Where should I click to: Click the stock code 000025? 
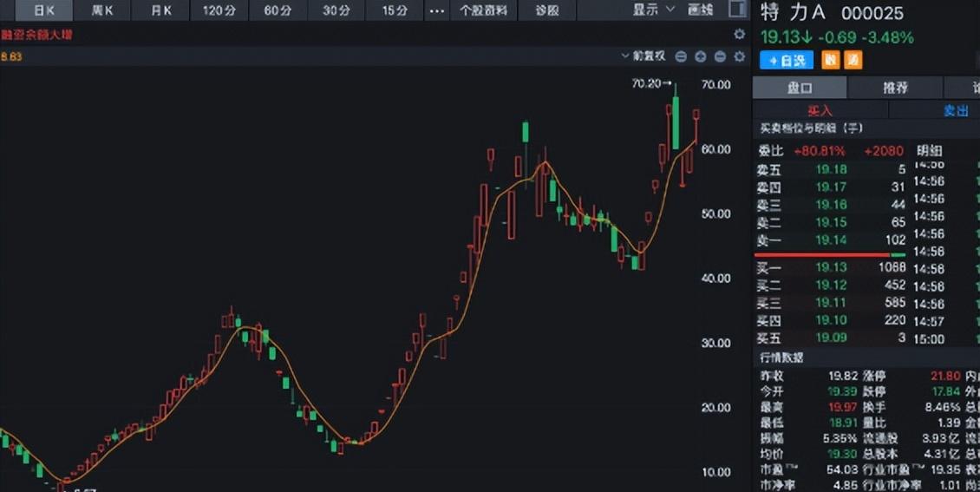pyautogui.click(x=872, y=13)
